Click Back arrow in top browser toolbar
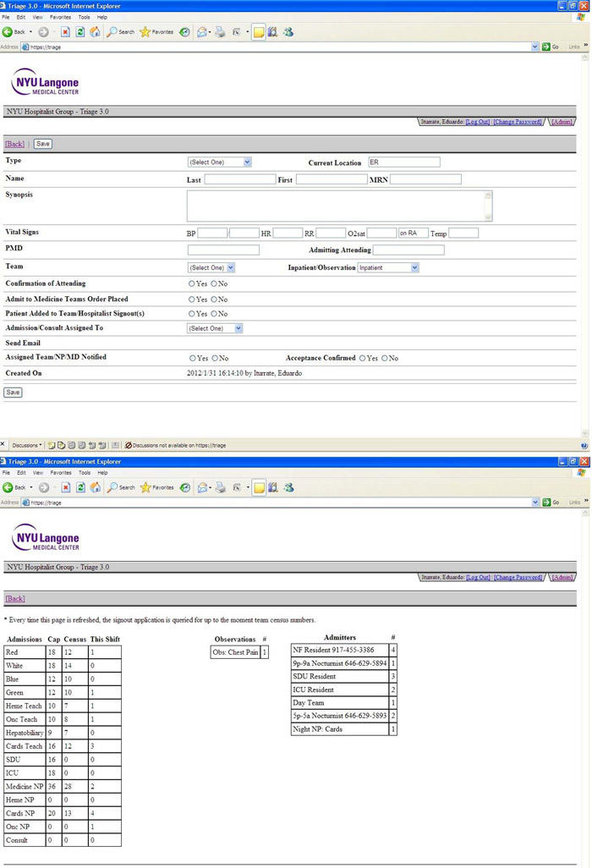Viewport: 592px width, 868px height. [x=8, y=32]
